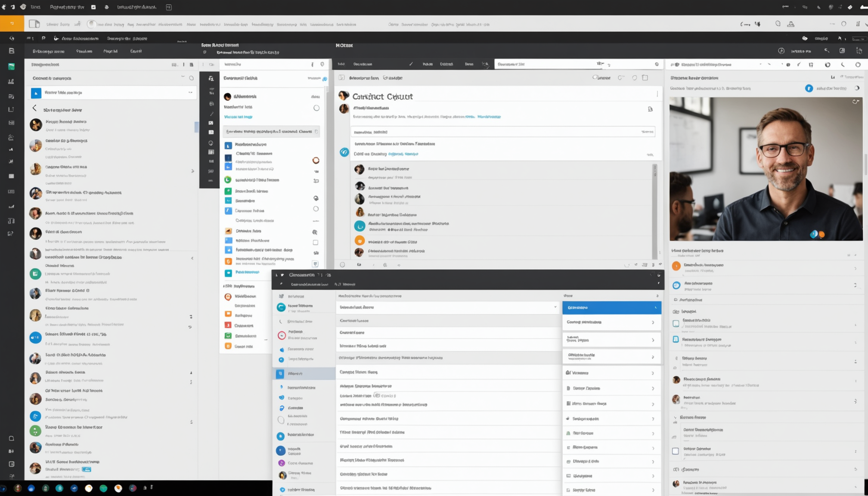Click the purple circle icon in the bottom window sidebar
Screen dimensions: 868x496
coord(282,463)
